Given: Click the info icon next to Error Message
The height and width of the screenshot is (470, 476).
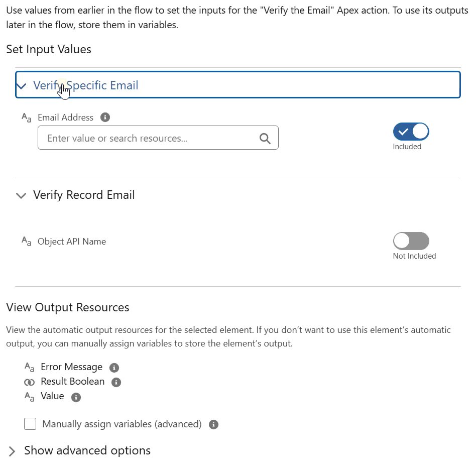Looking at the screenshot, I should point(114,368).
